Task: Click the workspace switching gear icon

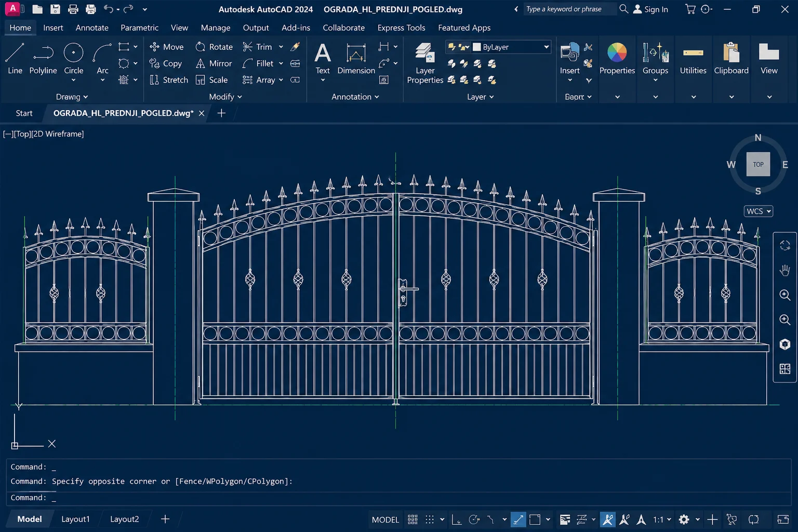Action: tap(684, 520)
